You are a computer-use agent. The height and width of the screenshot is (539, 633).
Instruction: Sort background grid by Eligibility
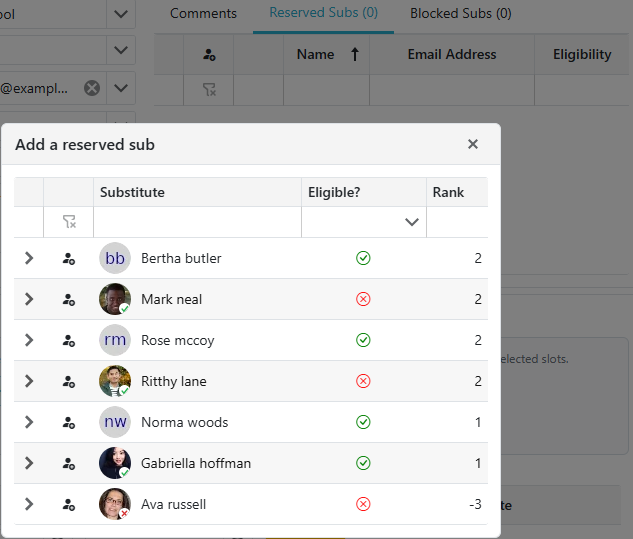click(582, 55)
